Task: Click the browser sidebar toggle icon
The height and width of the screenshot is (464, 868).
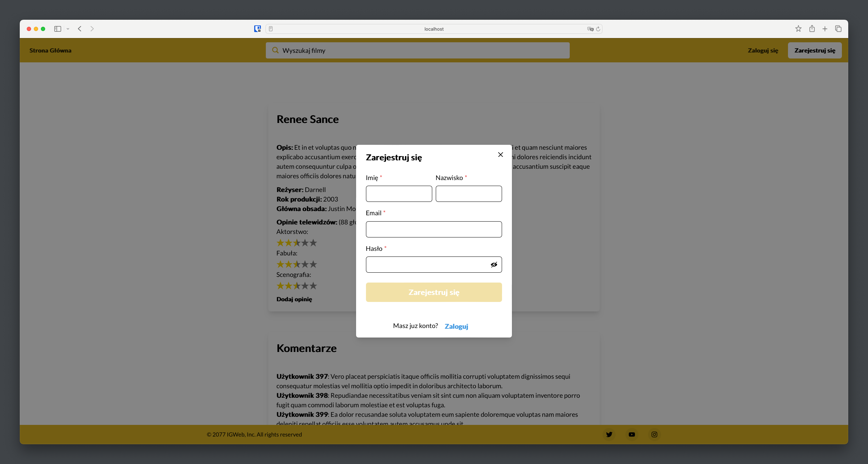Action: click(57, 29)
